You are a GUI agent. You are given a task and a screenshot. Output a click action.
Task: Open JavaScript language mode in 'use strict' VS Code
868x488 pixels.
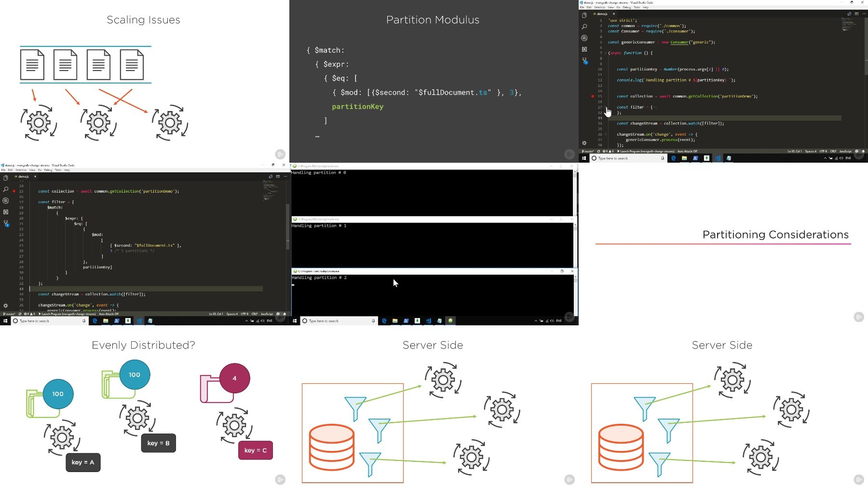[x=845, y=151]
